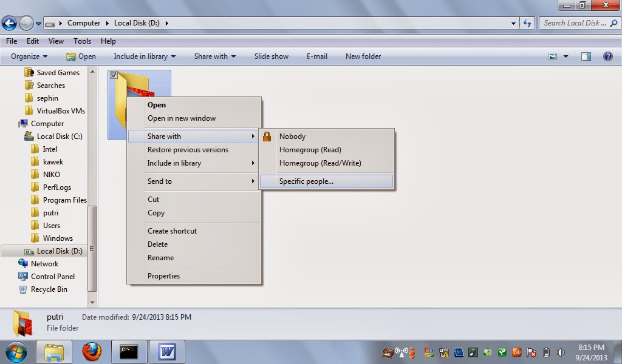
Task: Click the search magnifier icon
Action: (x=613, y=23)
